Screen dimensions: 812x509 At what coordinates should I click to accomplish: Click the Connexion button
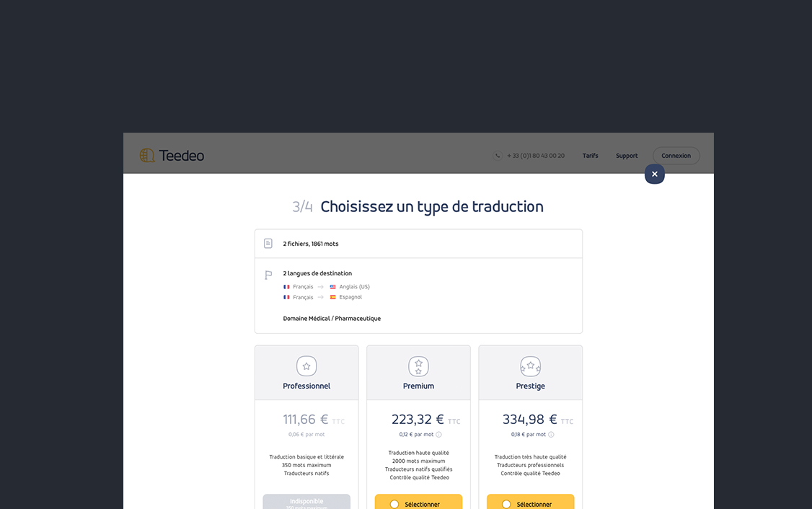pos(676,156)
